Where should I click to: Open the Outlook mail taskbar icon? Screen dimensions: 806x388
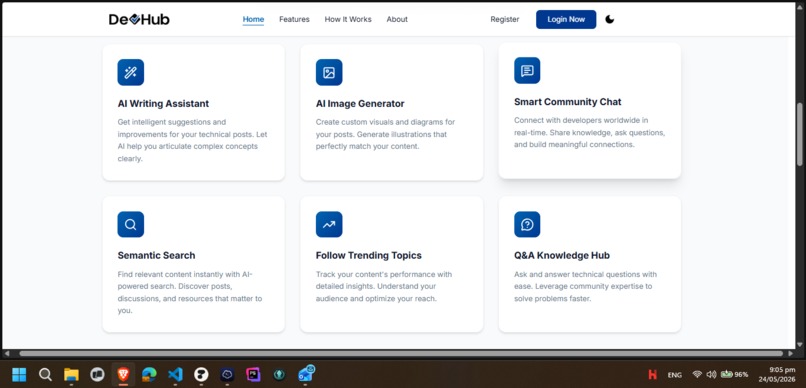306,374
